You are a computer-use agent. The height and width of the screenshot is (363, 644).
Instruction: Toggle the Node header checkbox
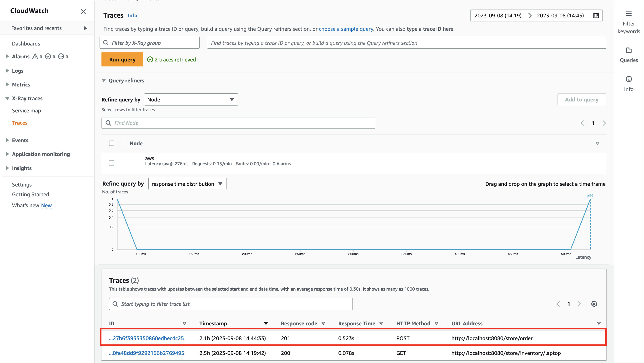pos(112,142)
